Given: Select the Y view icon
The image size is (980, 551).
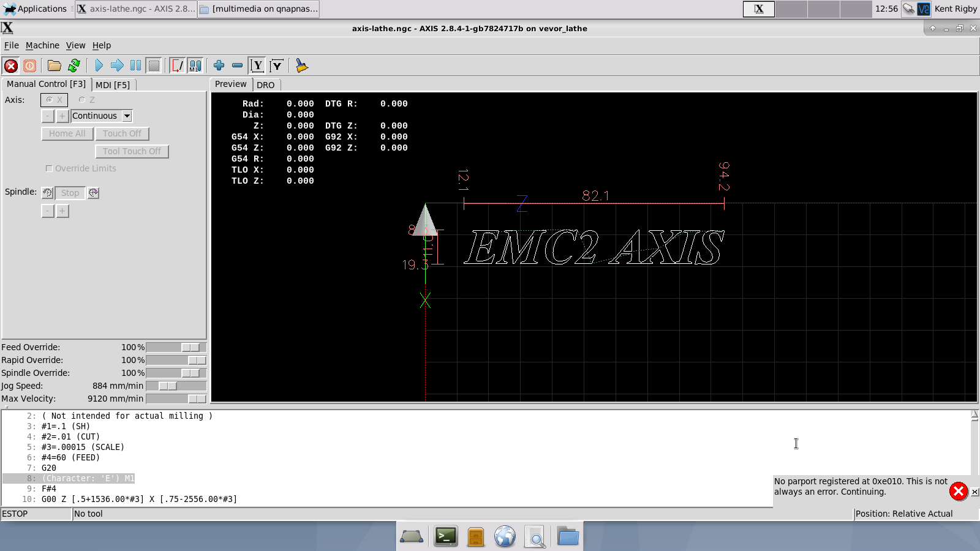Looking at the screenshot, I should pos(257,66).
